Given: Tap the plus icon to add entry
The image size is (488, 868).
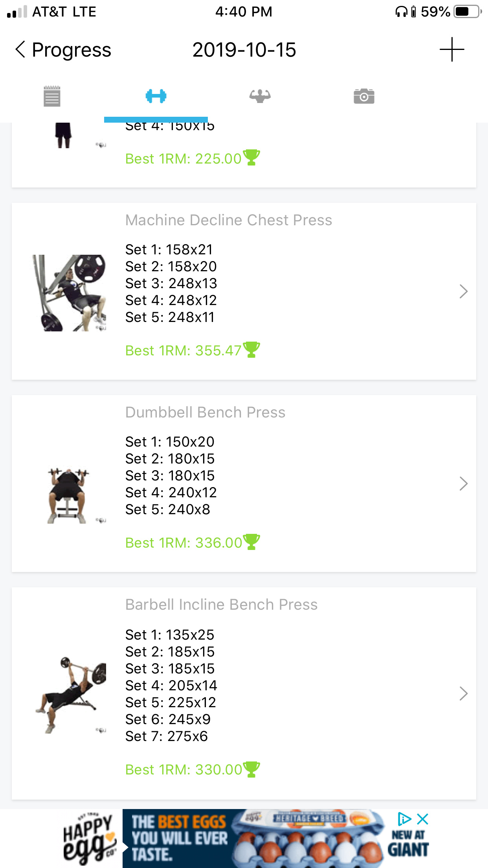Looking at the screenshot, I should tap(452, 50).
